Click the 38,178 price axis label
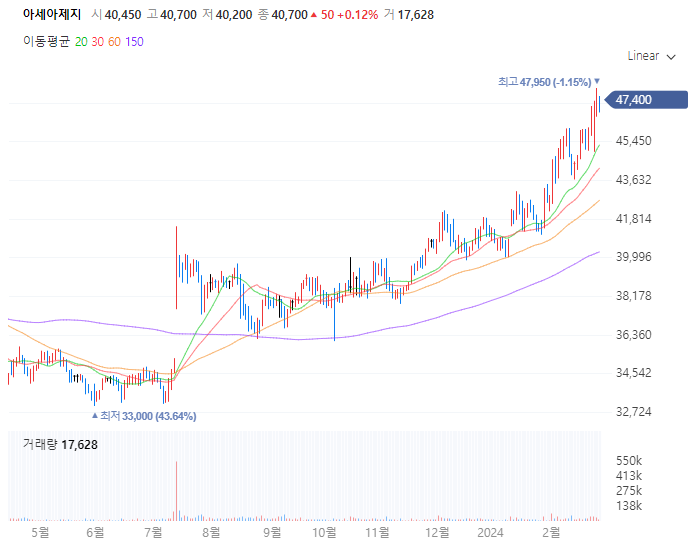This screenshot has height=557, width=694. pos(633,296)
